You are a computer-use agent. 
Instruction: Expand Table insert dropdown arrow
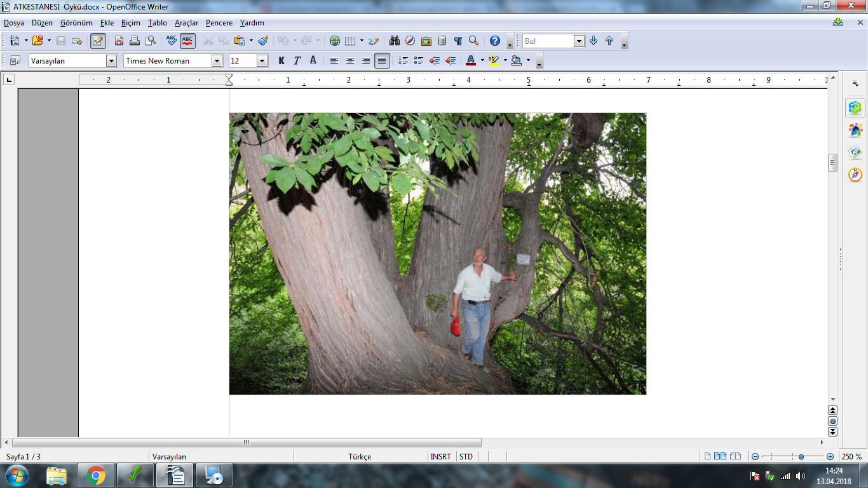[x=362, y=41]
